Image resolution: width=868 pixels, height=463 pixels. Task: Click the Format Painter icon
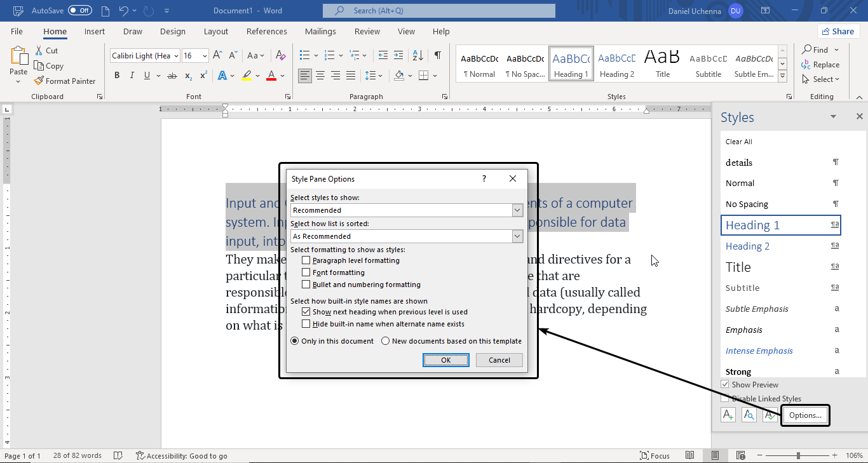(39, 81)
